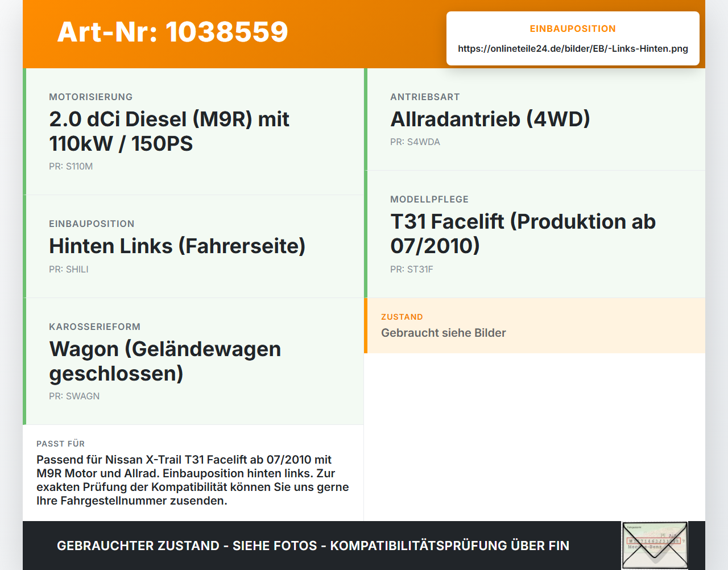Select the 2.0 dCi Diesel (M9R) motorisation text
Screen dimensions: 728x570
click(x=169, y=131)
